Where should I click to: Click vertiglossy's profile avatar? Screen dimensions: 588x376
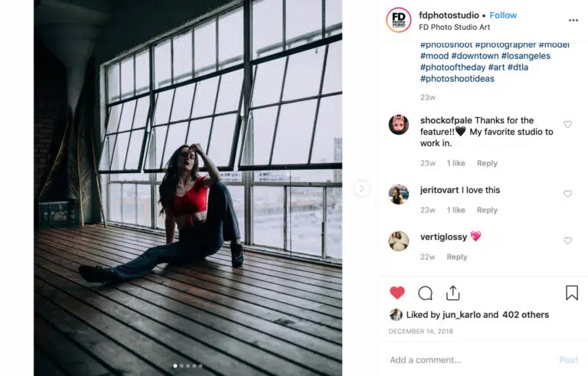tap(399, 241)
